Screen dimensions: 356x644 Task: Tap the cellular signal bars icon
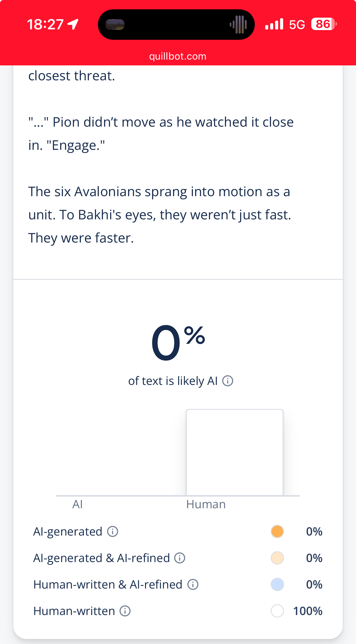pyautogui.click(x=274, y=24)
